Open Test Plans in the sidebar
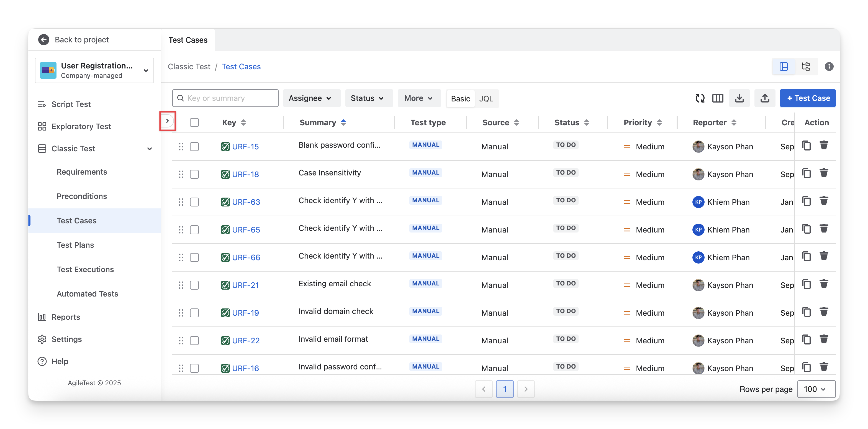This screenshot has width=868, height=429. coord(75,245)
